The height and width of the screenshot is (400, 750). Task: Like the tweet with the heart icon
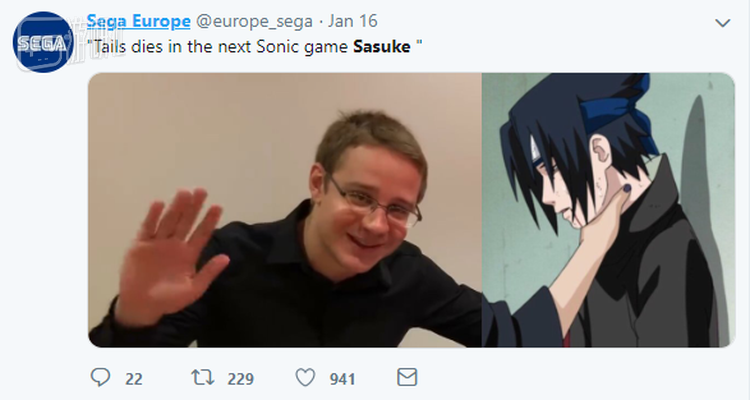coord(305,378)
